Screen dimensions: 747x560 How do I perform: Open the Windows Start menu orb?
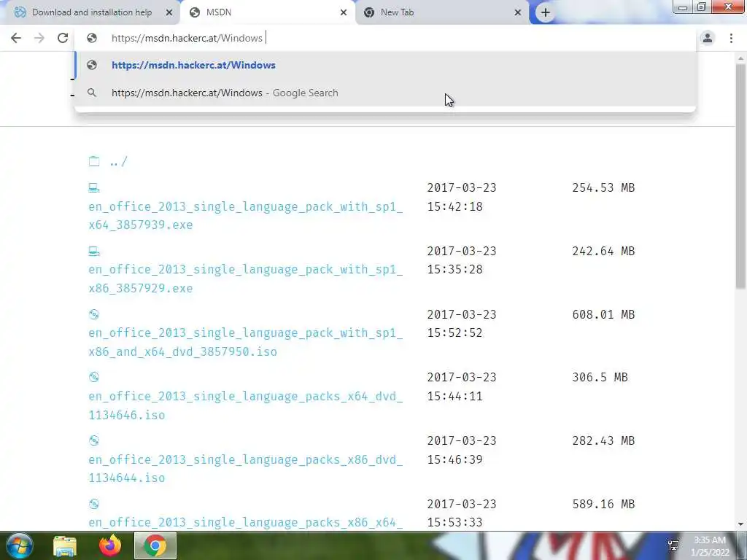click(x=19, y=545)
